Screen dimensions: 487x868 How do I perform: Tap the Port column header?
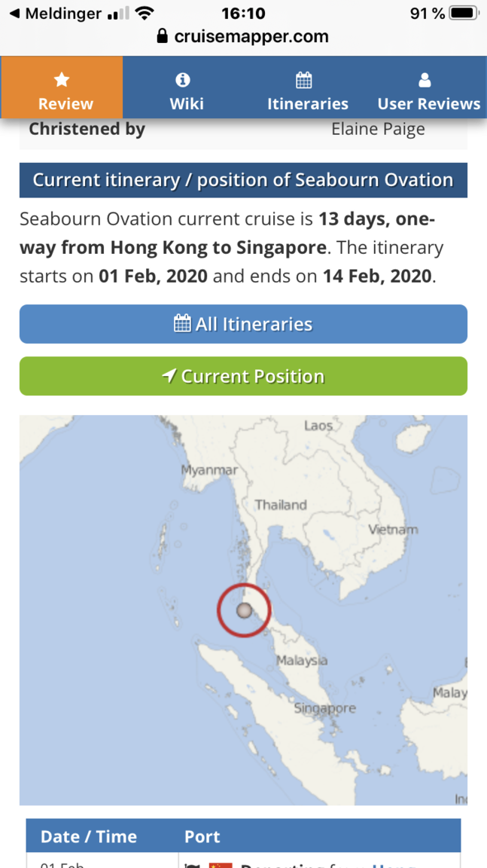pos(202,836)
